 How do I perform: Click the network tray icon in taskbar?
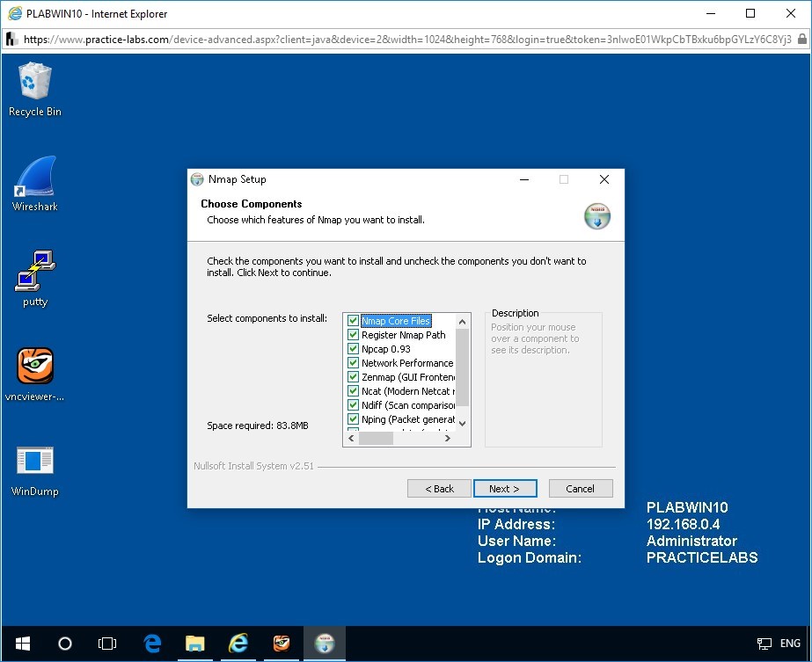tap(764, 644)
